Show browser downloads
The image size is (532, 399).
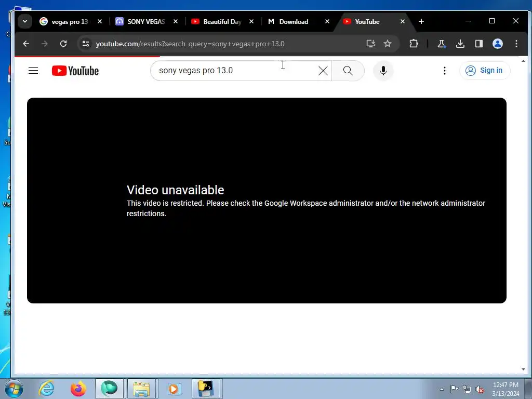pos(460,44)
